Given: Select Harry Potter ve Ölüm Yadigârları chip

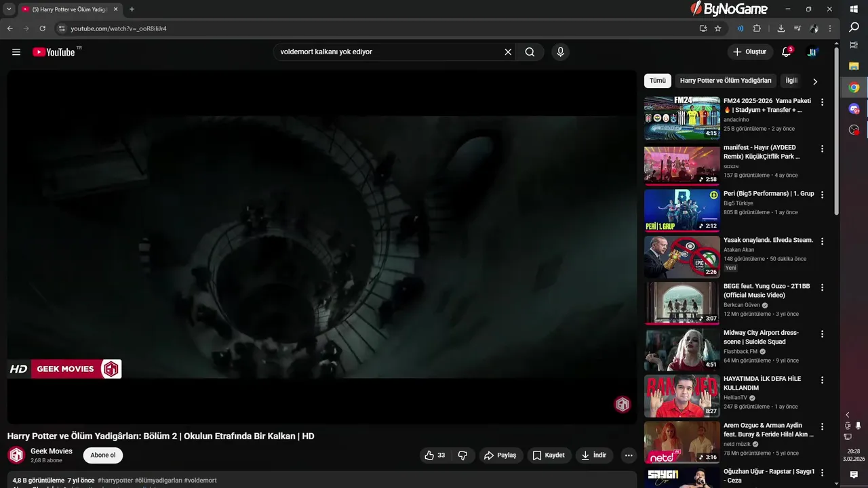Looking at the screenshot, I should click(x=726, y=81).
